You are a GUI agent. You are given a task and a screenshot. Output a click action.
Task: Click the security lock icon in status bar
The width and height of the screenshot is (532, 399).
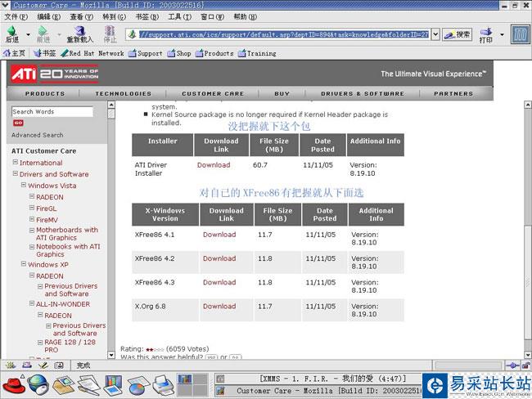click(x=526, y=365)
